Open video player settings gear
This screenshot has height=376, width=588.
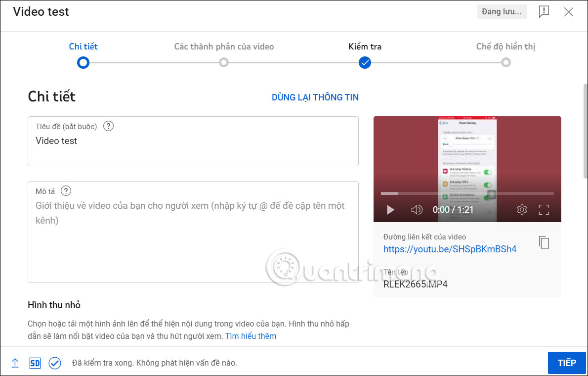522,210
